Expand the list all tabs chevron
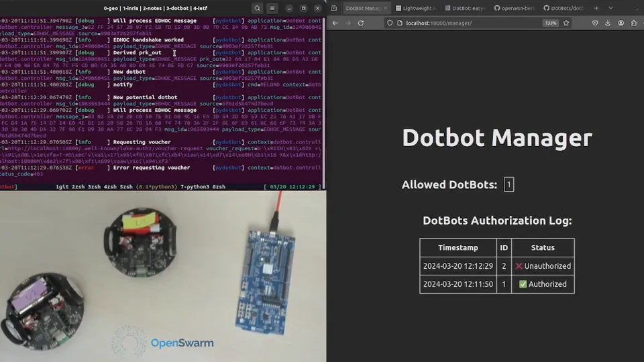 (x=610, y=8)
